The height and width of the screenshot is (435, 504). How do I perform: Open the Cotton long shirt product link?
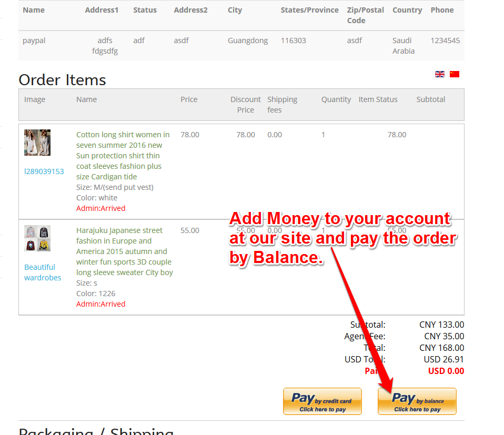click(123, 156)
